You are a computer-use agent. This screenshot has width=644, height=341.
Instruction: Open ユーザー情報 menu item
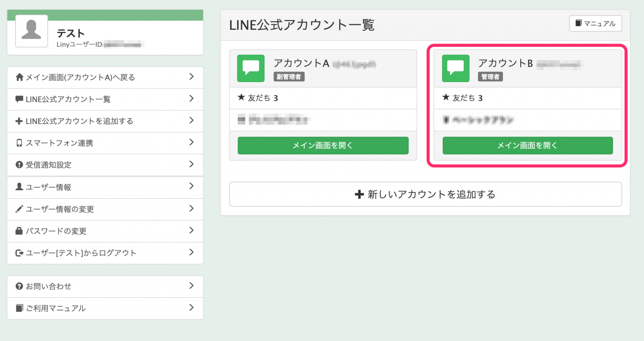105,187
